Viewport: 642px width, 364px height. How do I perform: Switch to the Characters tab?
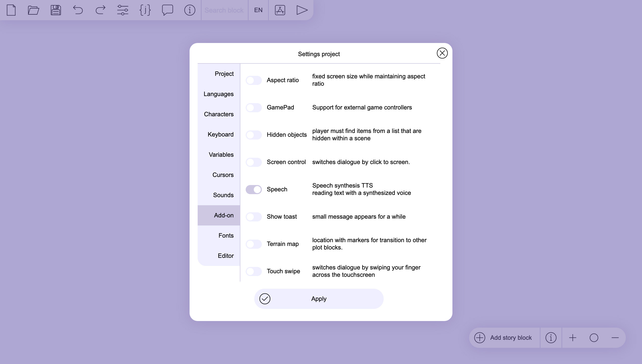[219, 114]
